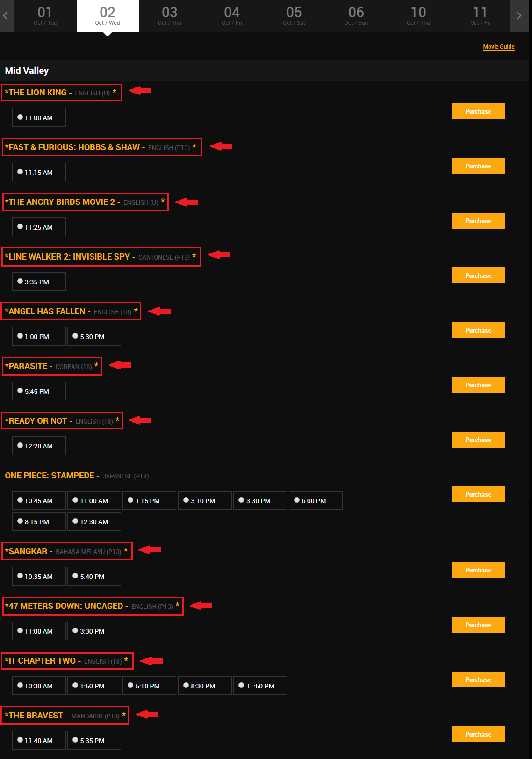This screenshot has height=759, width=532.
Task: Open the Fast & Furious: Hobbs & Shaw title
Action: pyautogui.click(x=72, y=147)
